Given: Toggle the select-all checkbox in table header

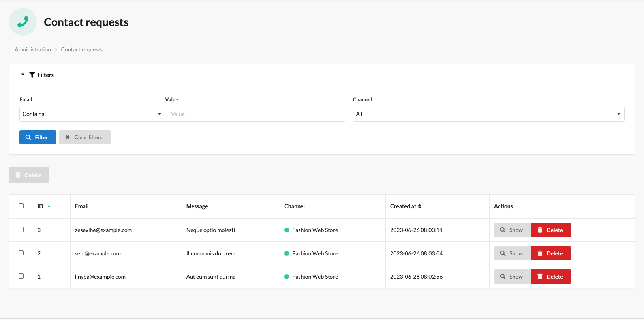Looking at the screenshot, I should pos(21,206).
